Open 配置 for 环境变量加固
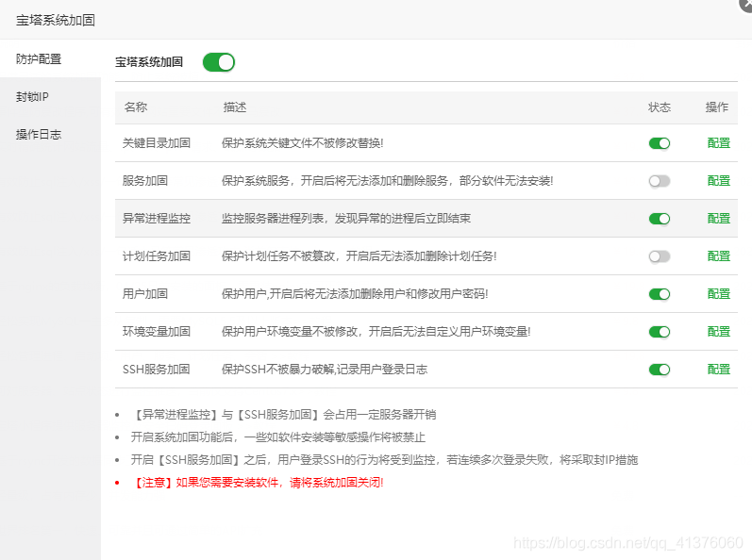 (718, 332)
